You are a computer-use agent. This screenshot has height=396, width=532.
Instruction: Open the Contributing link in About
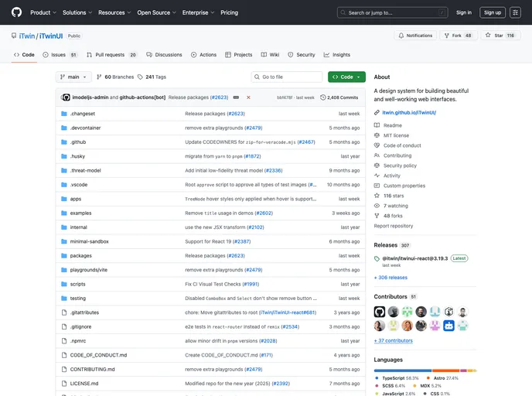[397, 155]
